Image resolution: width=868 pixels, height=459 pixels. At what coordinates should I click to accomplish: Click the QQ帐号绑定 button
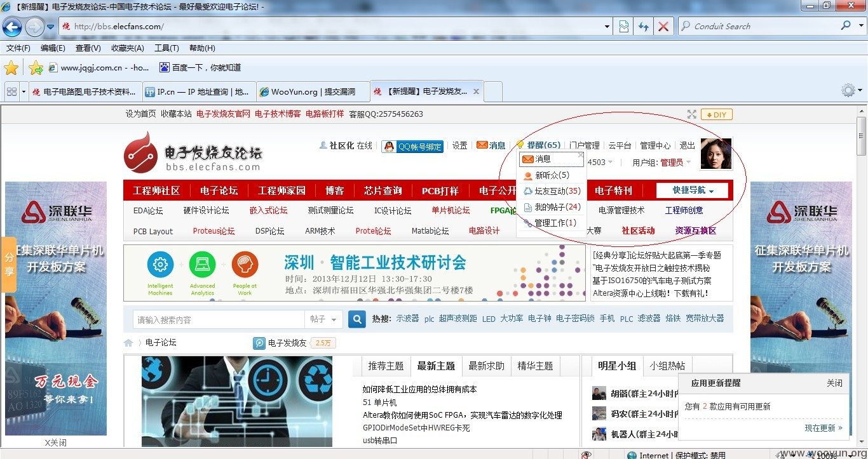tap(412, 146)
